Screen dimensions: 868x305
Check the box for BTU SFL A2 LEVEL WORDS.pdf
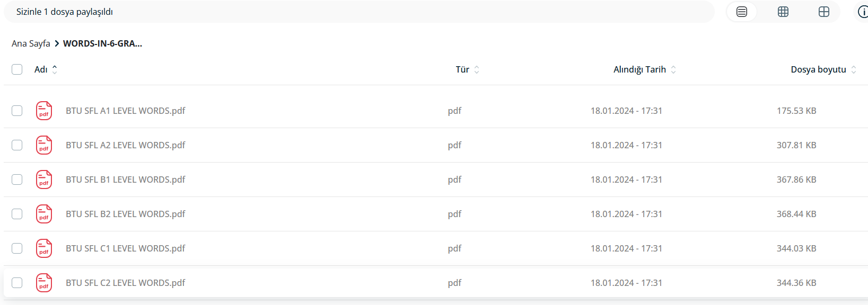[x=17, y=145]
